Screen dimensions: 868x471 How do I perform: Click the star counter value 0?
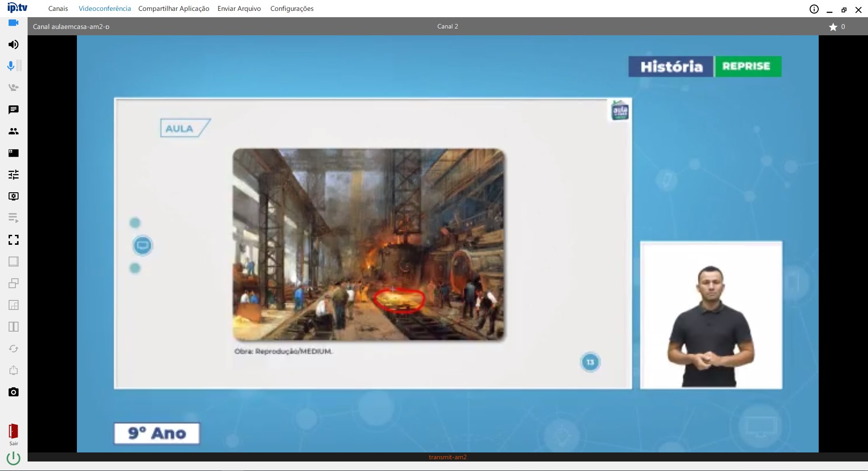(843, 27)
